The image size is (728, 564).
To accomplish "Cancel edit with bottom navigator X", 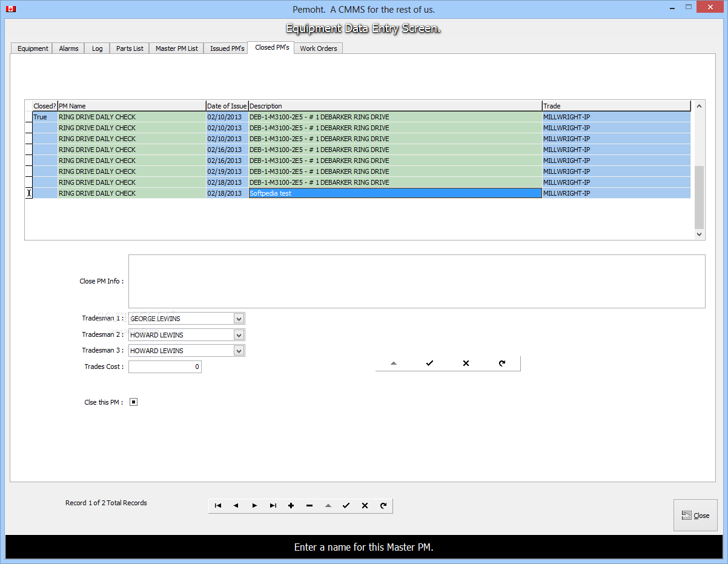I will click(365, 505).
